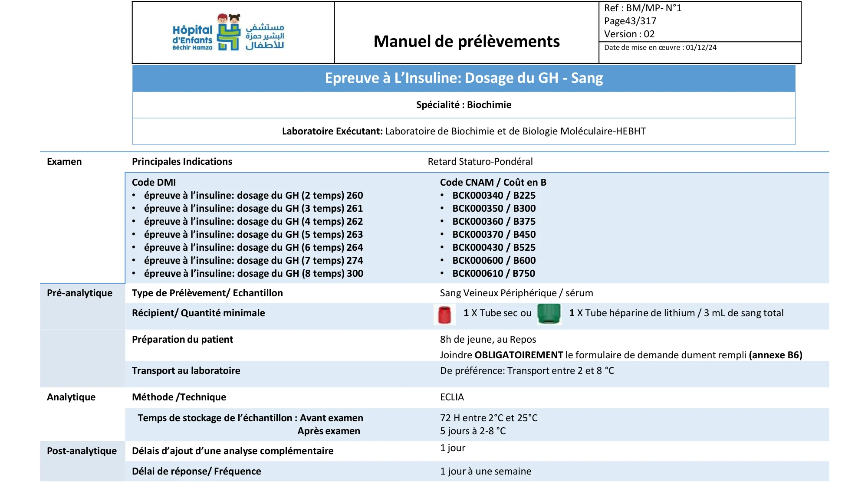868x488 pixels.
Task: Click the OBLIGATOIREMENT bold word
Action: (x=519, y=355)
